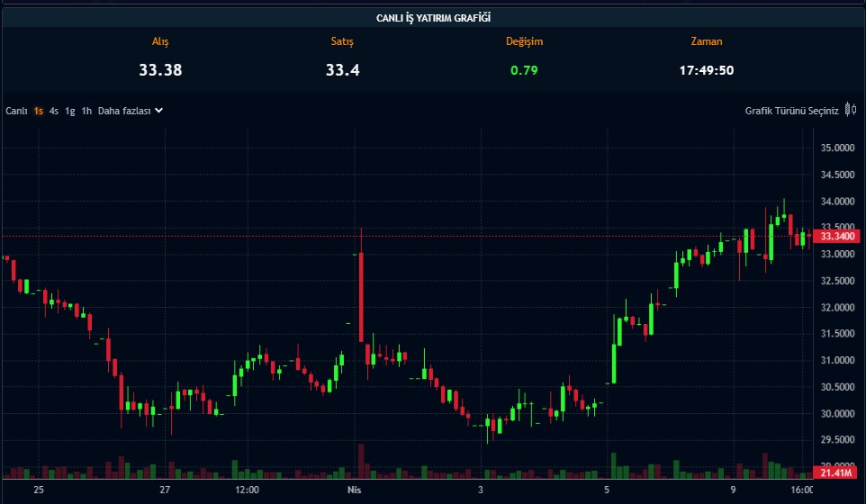Image resolution: width=866 pixels, height=504 pixels.
Task: Click the Canlı İş Yatırım Grafiği title
Action: [433, 17]
